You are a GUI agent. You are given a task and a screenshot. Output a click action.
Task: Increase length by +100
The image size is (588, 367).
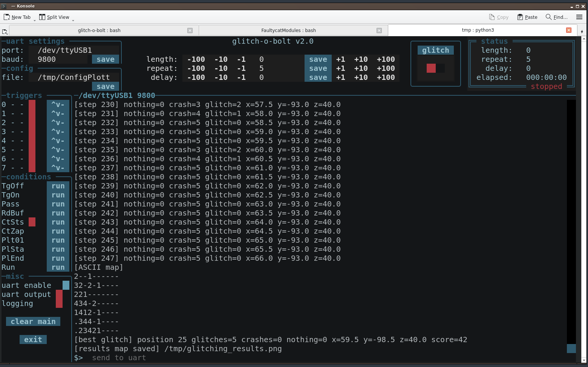click(386, 59)
